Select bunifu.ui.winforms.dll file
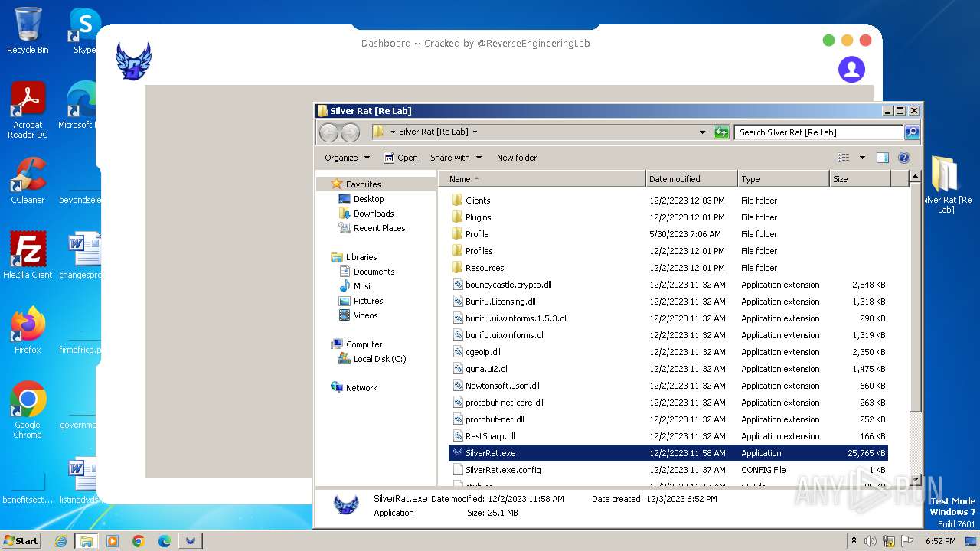The height and width of the screenshot is (551, 980). point(505,335)
